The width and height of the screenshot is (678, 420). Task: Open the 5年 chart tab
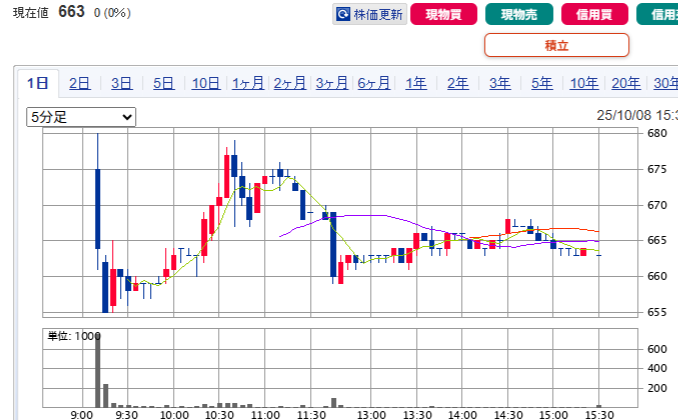tap(542, 83)
